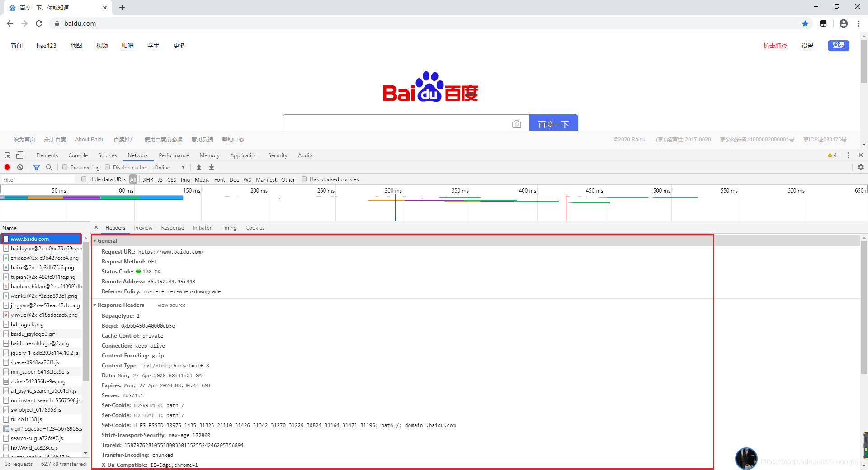Open the About Baidu footer link
This screenshot has width=868, height=470.
click(90, 140)
